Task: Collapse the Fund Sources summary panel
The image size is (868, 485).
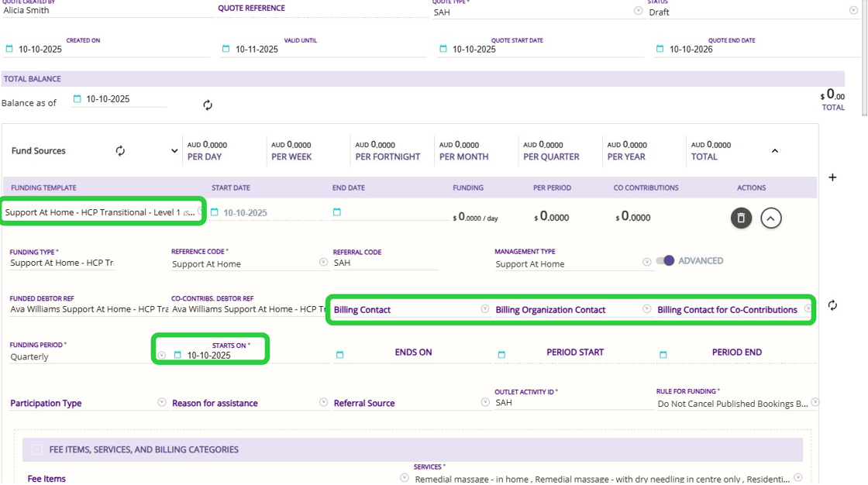Action: 774,151
